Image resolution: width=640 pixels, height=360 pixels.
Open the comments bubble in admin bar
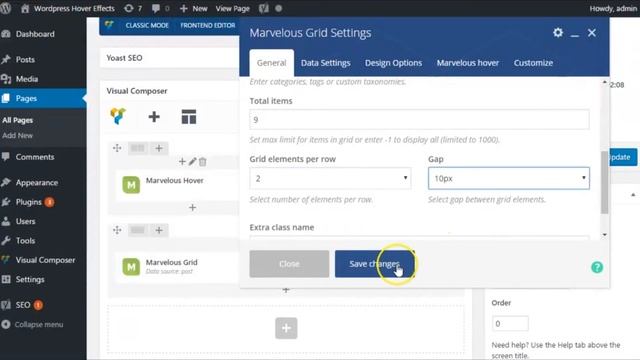pyautogui.click(x=160, y=8)
